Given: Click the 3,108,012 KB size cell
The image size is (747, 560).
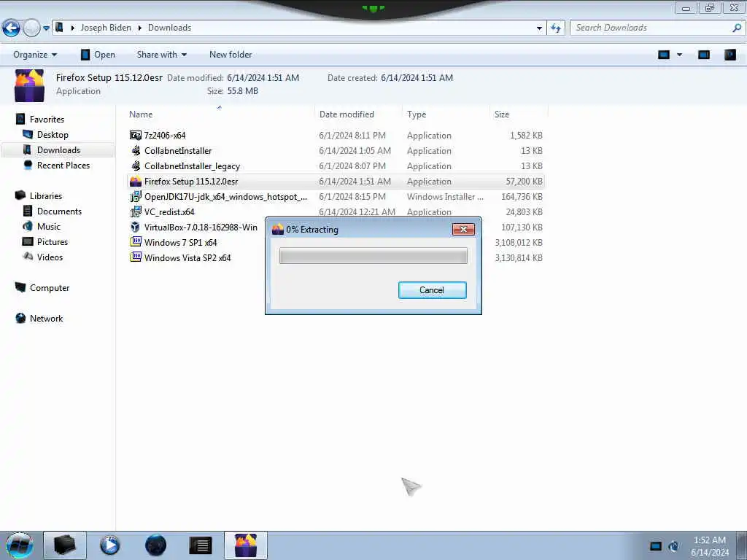Looking at the screenshot, I should click(519, 242).
